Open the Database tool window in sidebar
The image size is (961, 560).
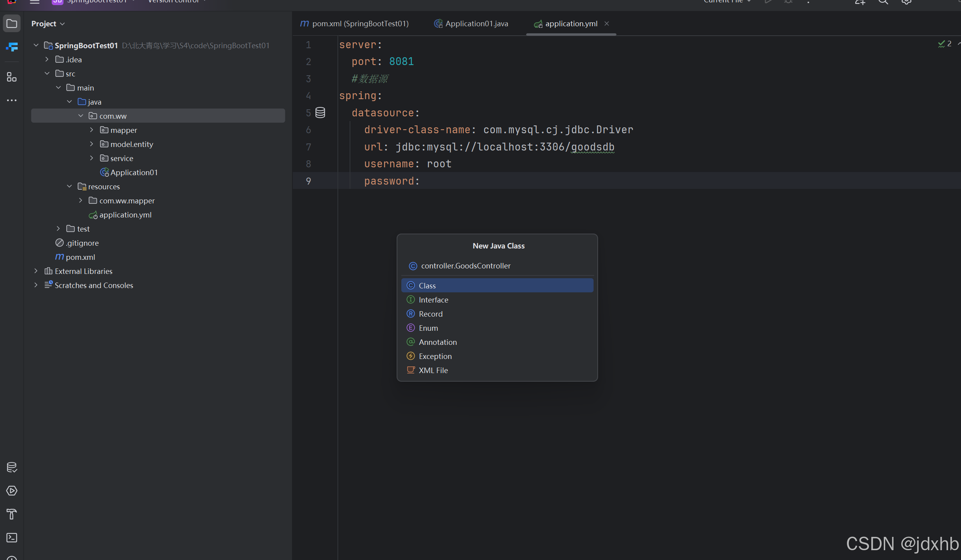tap(12, 467)
